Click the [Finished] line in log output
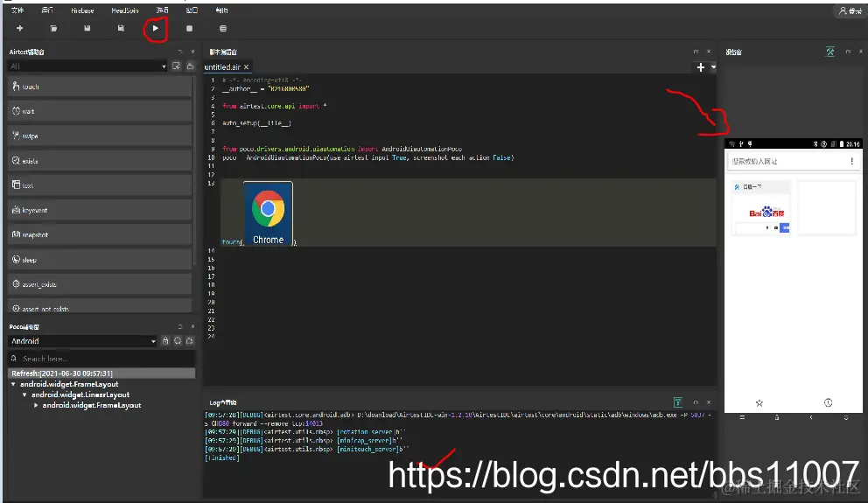 (x=222, y=458)
